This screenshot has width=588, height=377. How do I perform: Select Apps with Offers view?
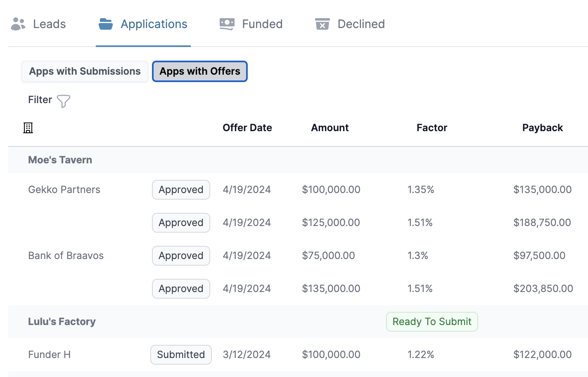click(x=200, y=71)
